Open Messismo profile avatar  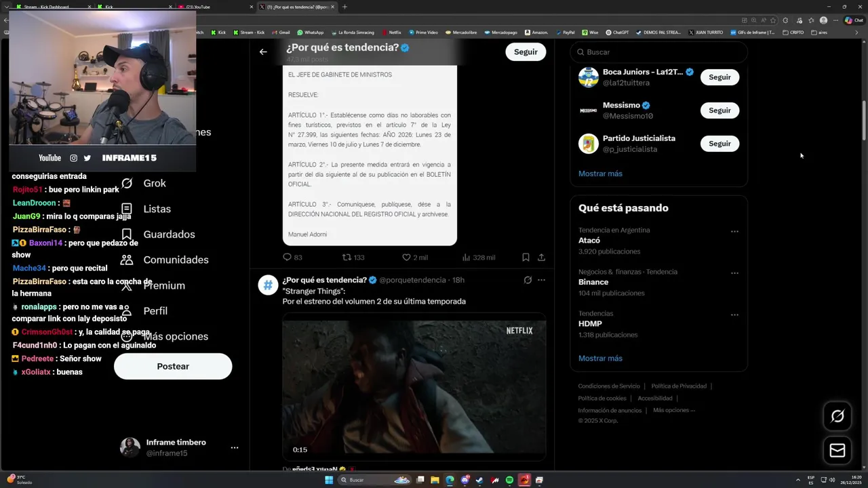click(589, 110)
